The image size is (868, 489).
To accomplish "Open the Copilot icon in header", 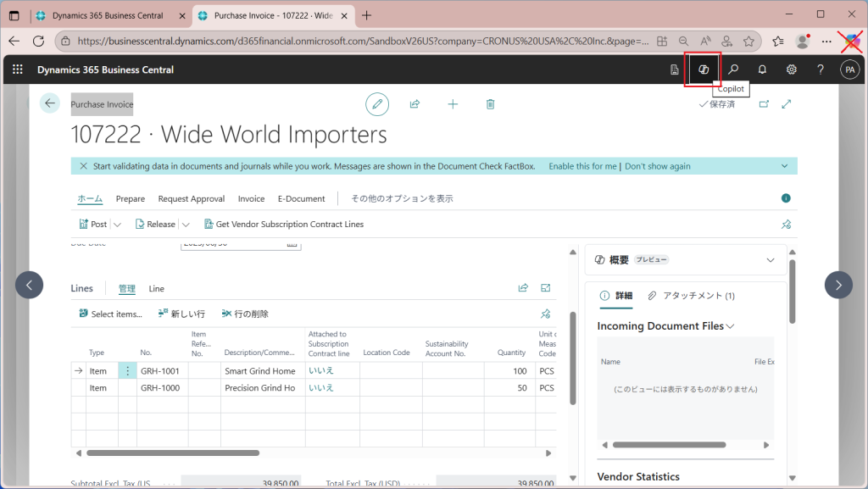I will (703, 69).
